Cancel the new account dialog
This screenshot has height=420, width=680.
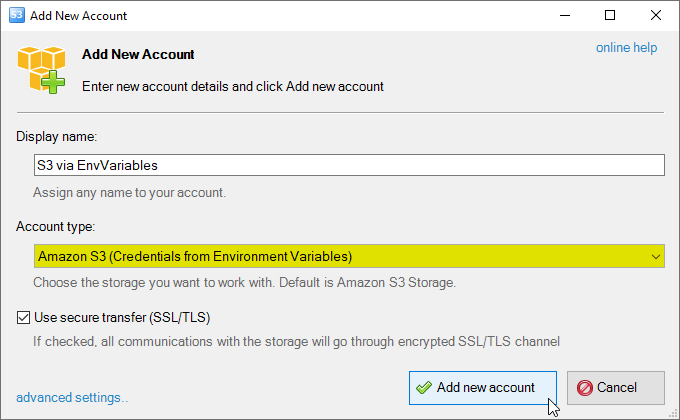pyautogui.click(x=616, y=388)
